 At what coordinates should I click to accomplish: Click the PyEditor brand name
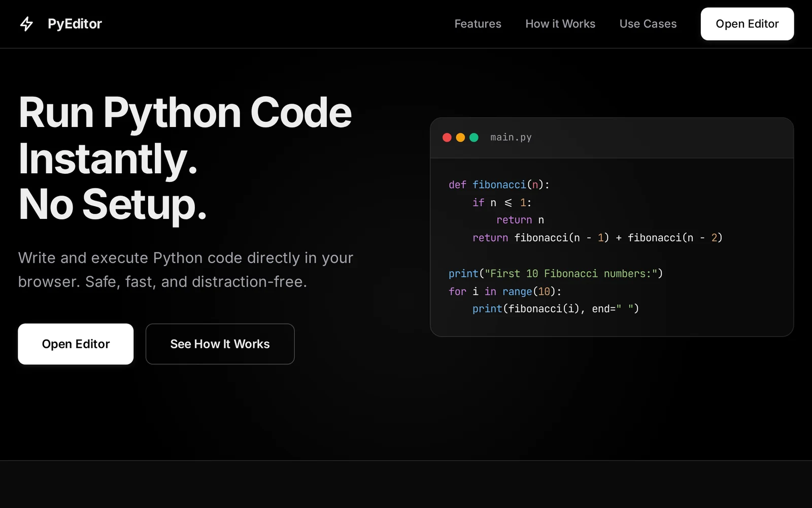click(x=75, y=24)
